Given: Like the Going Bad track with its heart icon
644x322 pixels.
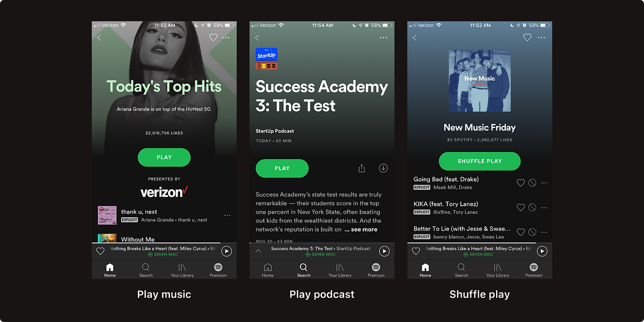Looking at the screenshot, I should pyautogui.click(x=521, y=183).
